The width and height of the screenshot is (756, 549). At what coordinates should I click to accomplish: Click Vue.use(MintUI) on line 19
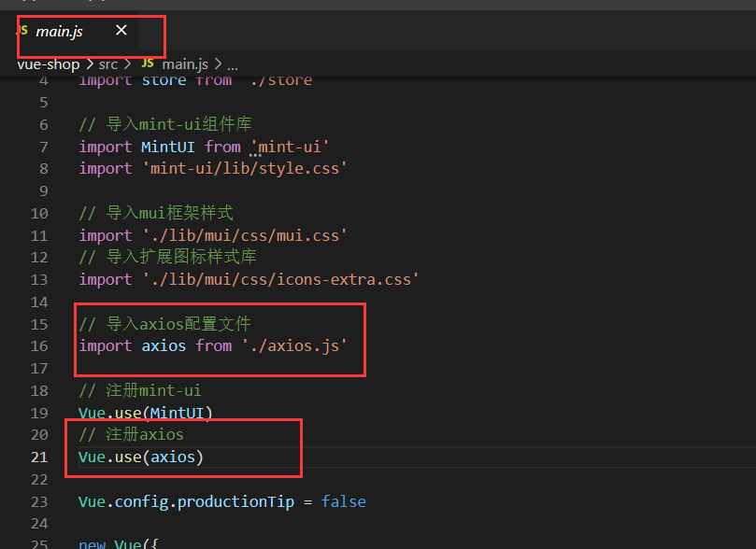(145, 413)
